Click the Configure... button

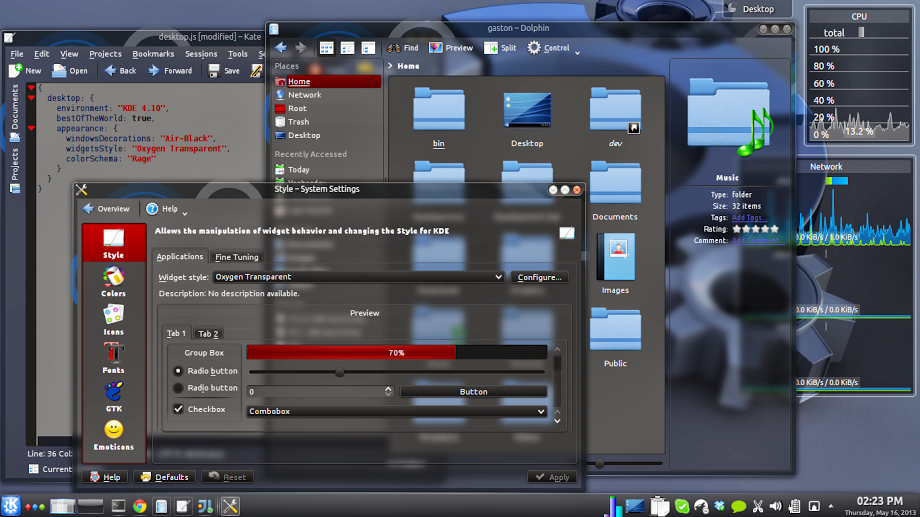tap(539, 277)
